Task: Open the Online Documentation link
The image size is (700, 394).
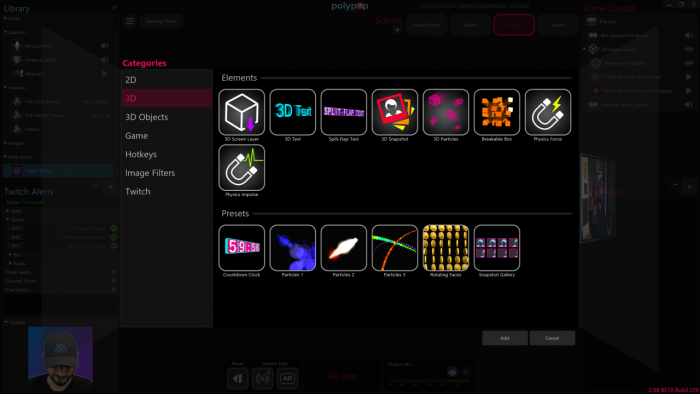Action: pos(483,5)
